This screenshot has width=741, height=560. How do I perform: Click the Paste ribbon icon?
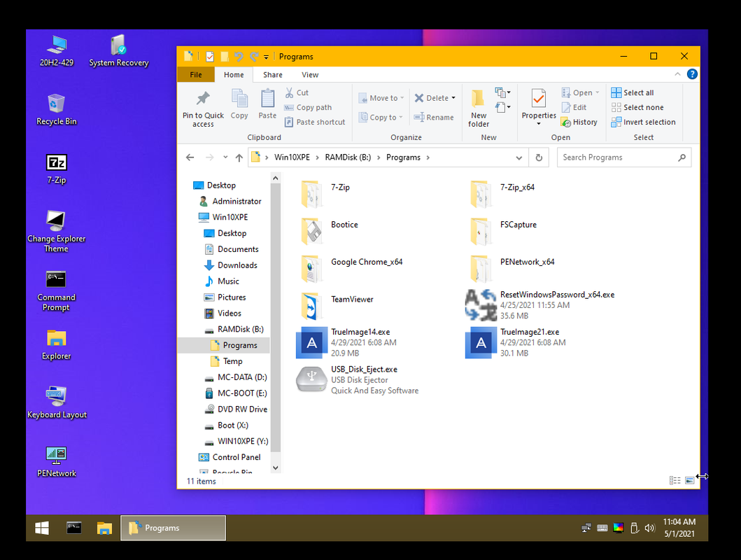point(267,104)
